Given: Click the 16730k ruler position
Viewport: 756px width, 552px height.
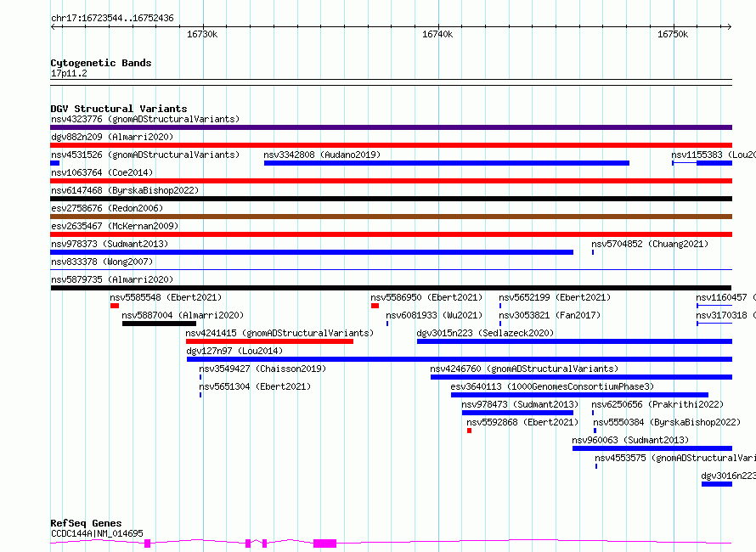Looking at the screenshot, I should pos(202,34).
